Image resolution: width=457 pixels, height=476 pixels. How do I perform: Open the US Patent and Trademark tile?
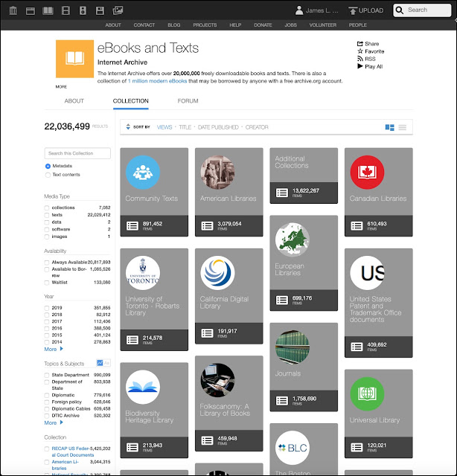pyautogui.click(x=379, y=303)
